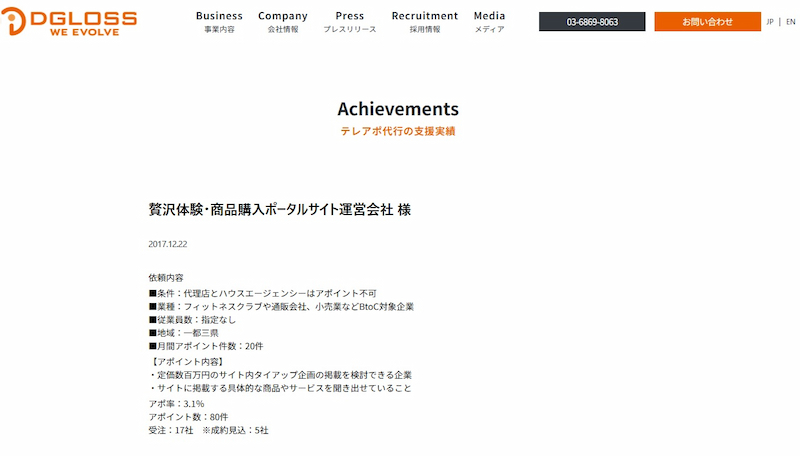
Task: Select the Media メディア menu item
Action: coord(489,22)
